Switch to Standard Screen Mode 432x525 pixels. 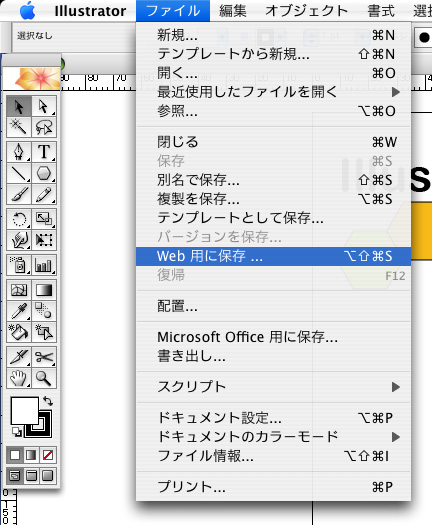click(x=15, y=476)
